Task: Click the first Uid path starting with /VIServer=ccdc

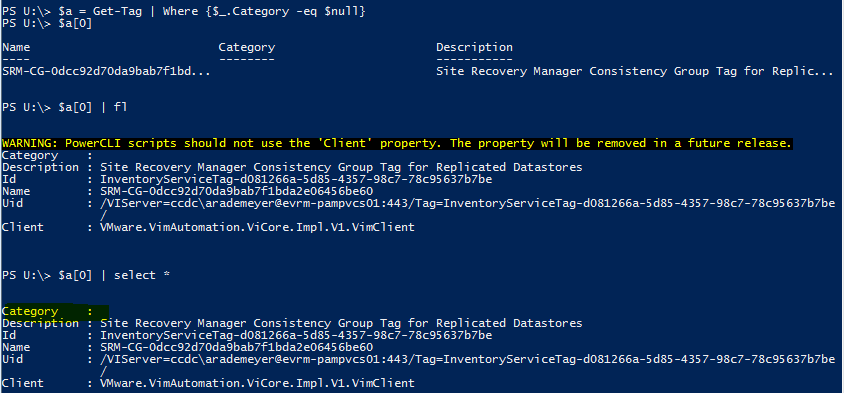Action: (468, 209)
